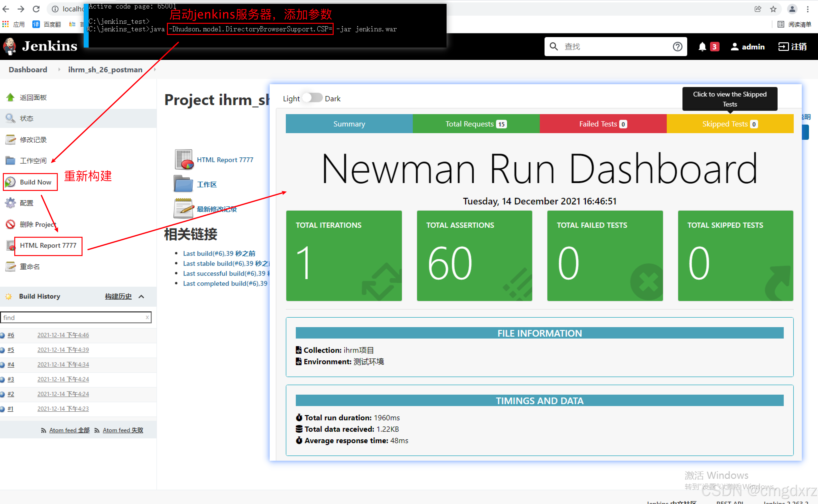Click the Total Skipped Tests card
Image resolution: width=818 pixels, height=504 pixels.
pos(736,256)
